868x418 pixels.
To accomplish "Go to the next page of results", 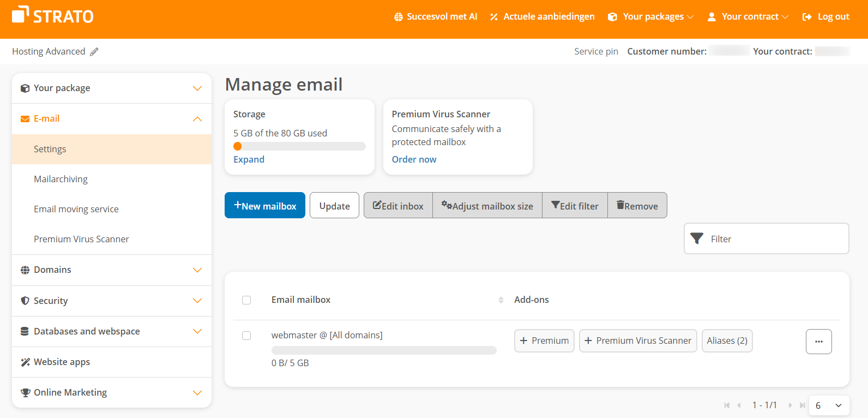I will [790, 405].
